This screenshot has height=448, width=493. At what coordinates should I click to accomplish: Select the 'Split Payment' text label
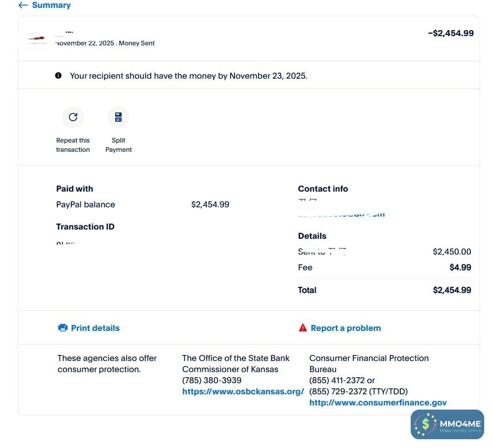118,145
